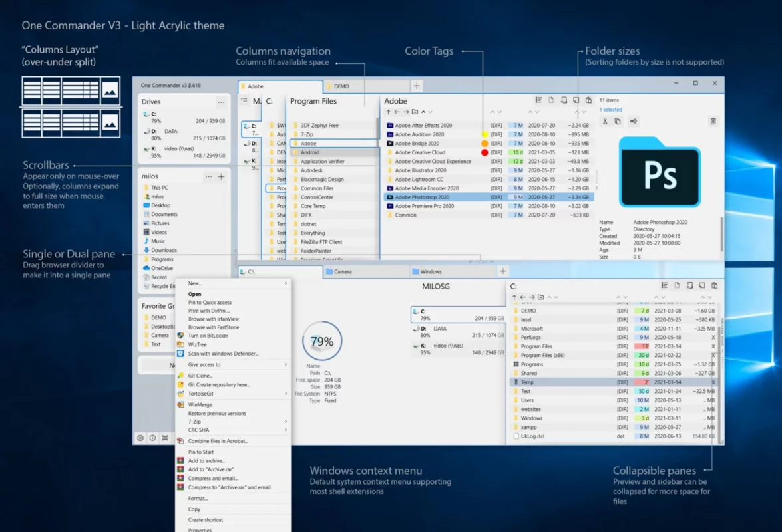Image resolution: width=782 pixels, height=532 pixels.
Task: Select the Adobe tab in upper pane
Action: tap(280, 86)
